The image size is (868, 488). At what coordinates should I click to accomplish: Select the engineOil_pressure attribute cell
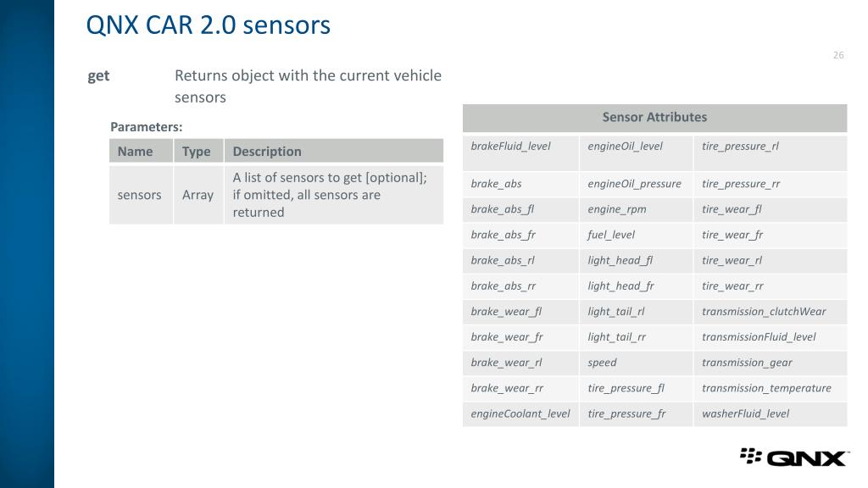coord(636,184)
